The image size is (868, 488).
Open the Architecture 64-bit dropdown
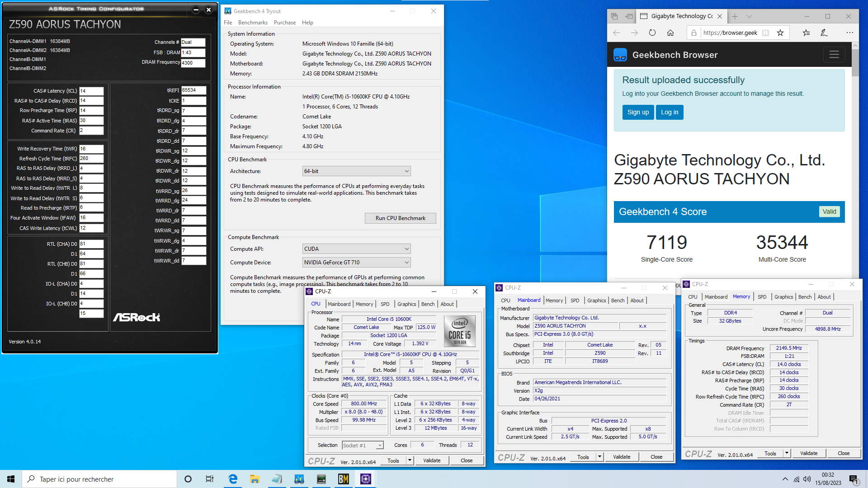(357, 171)
